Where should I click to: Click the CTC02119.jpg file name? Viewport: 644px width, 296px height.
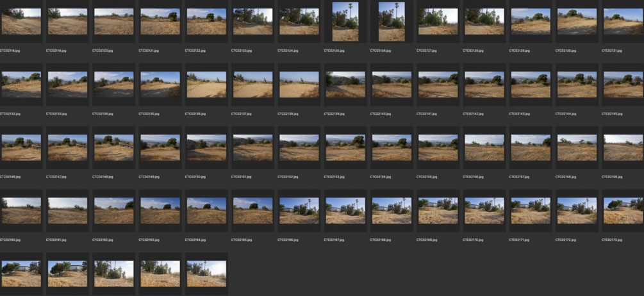56,51
